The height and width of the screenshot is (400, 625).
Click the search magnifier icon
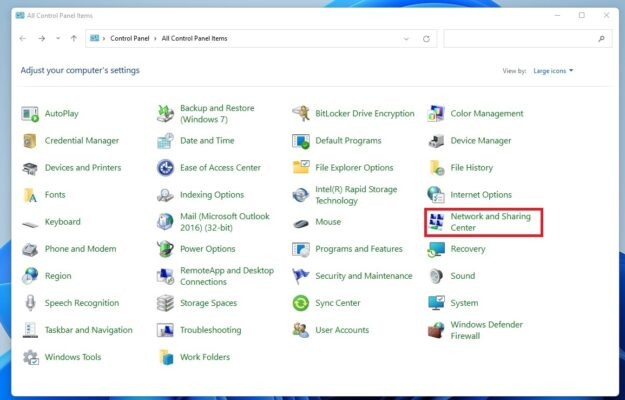(601, 39)
